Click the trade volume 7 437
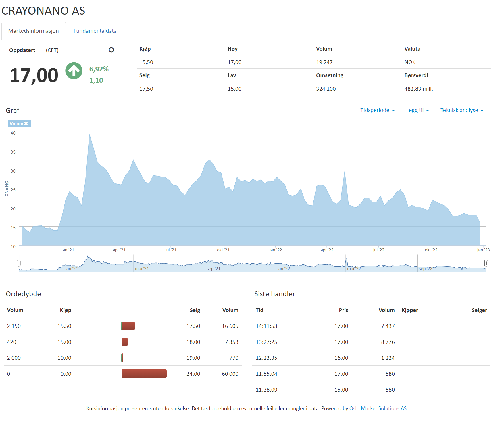 (x=388, y=326)
